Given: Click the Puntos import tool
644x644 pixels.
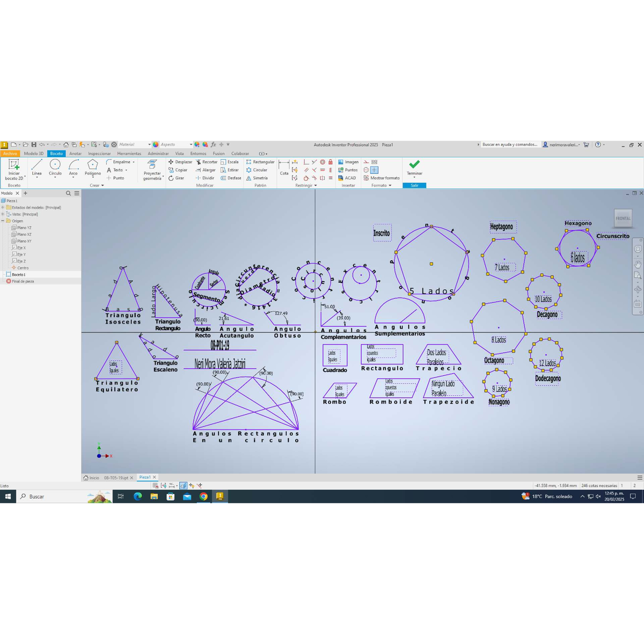Looking at the screenshot, I should tap(348, 170).
